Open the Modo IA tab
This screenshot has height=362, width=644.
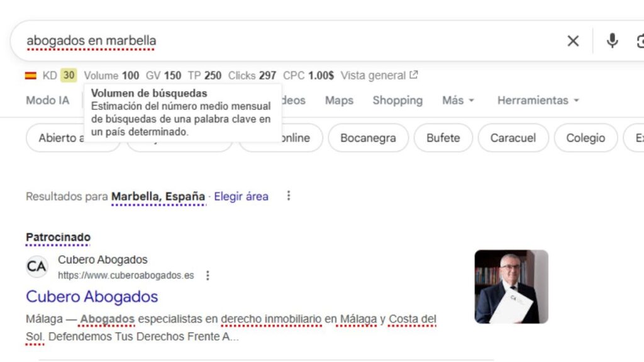[48, 100]
